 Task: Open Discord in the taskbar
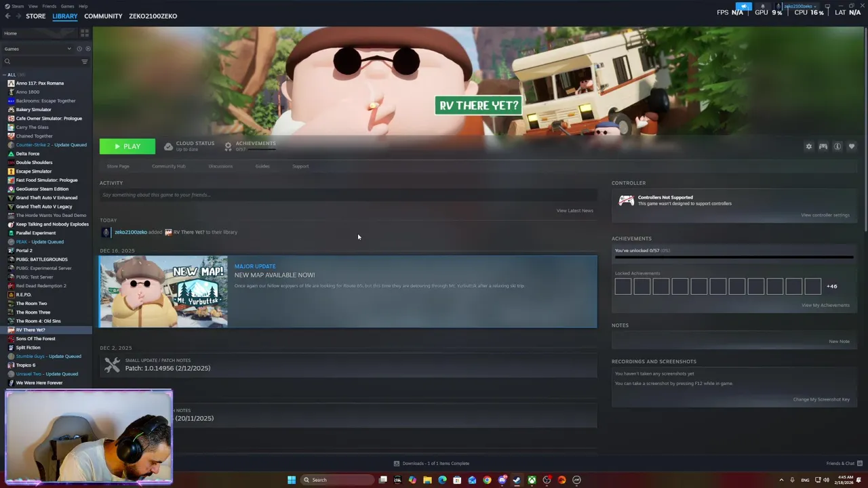[502, 480]
